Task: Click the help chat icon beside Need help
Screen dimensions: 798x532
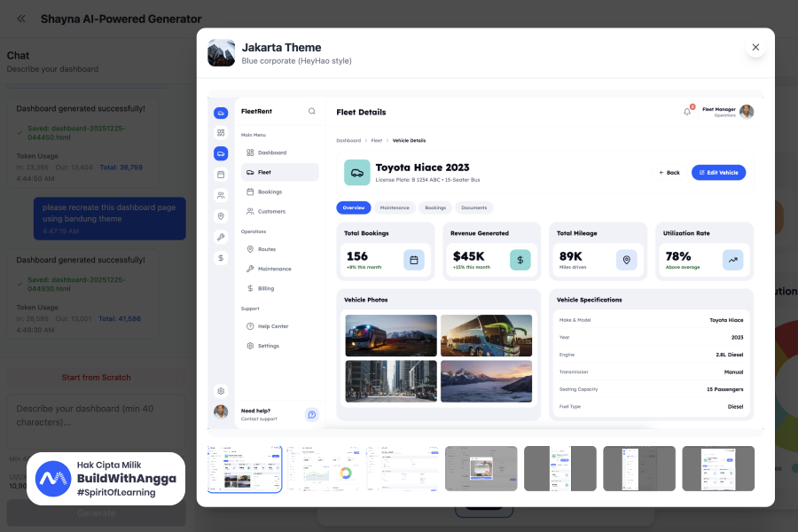Action: coord(311,414)
